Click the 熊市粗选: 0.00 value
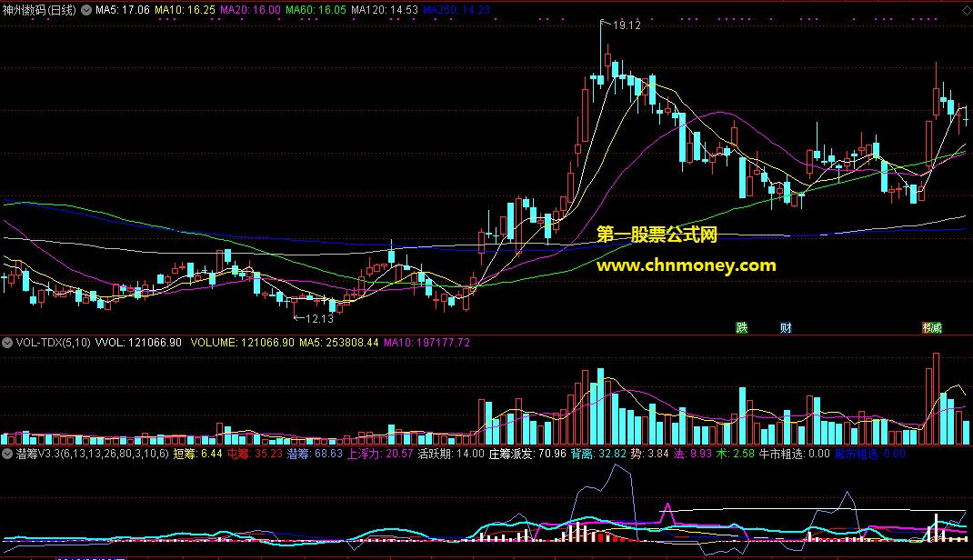Image resolution: width=973 pixels, height=560 pixels. click(870, 454)
